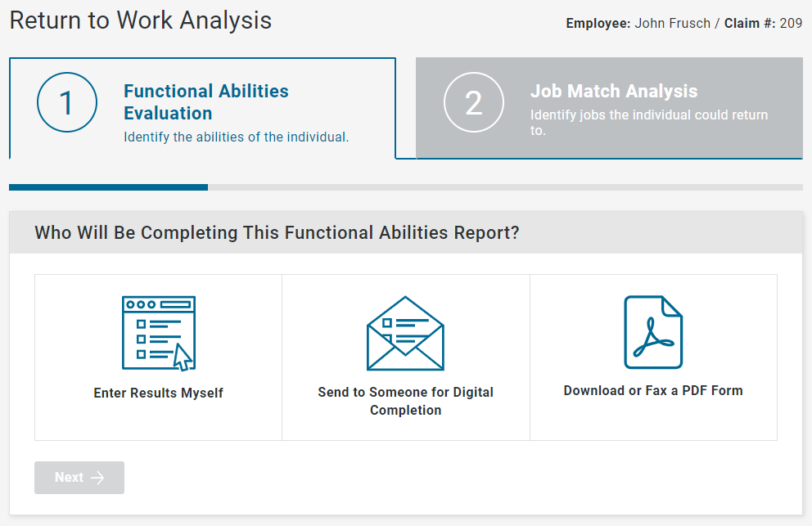The height and width of the screenshot is (526, 812).
Task: Click the employee name John Frusch
Action: click(674, 23)
